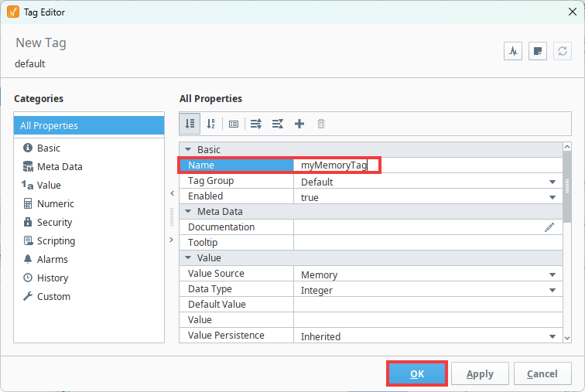Collapse all property groups icon

coord(278,124)
